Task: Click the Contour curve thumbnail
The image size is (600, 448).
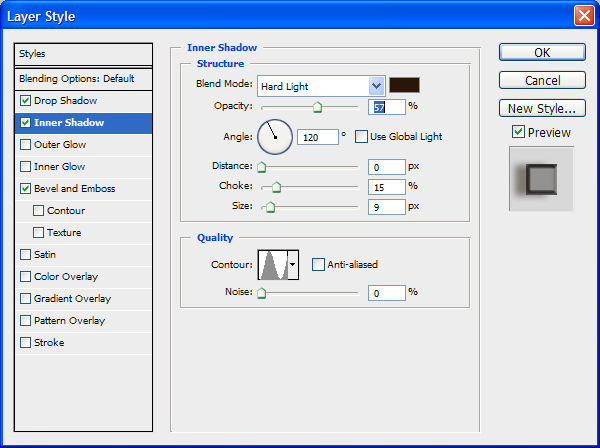Action: [x=272, y=265]
